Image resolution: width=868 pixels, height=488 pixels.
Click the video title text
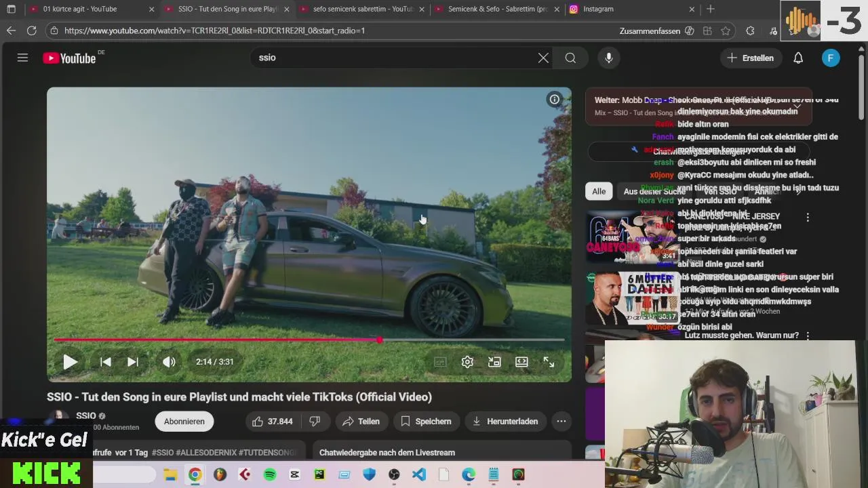pyautogui.click(x=239, y=396)
